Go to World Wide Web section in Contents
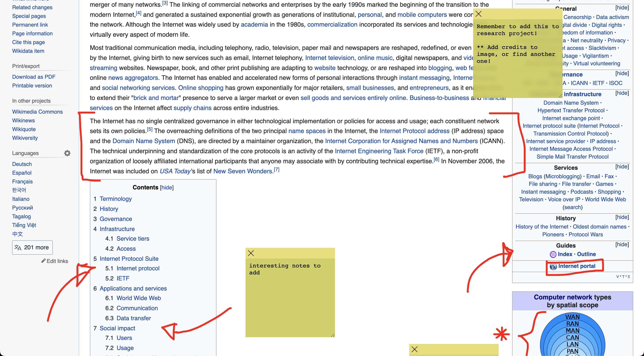Viewport: 644px width, 356px height. pyautogui.click(x=138, y=298)
